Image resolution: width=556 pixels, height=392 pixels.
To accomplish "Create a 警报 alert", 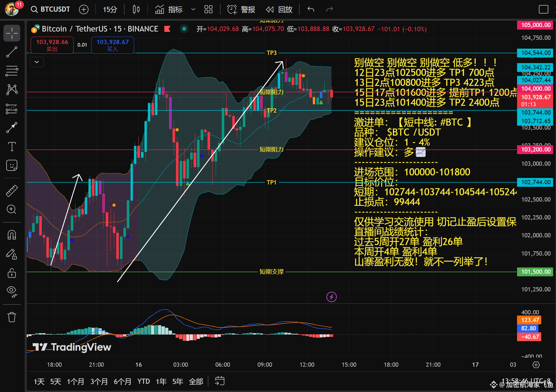I will [241, 9].
